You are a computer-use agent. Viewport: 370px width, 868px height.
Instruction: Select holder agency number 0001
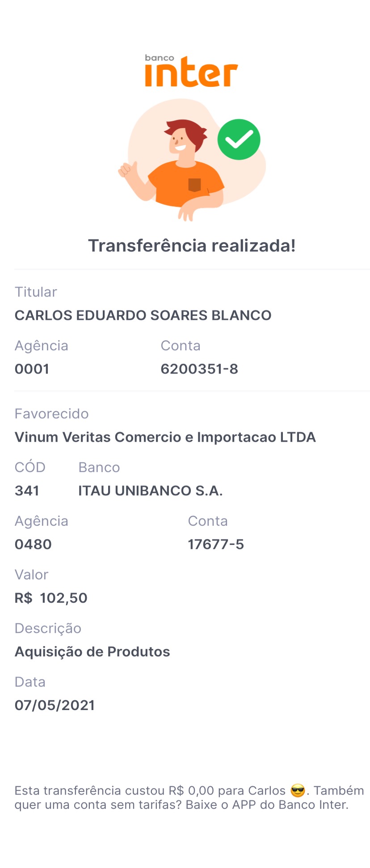pos(32,369)
